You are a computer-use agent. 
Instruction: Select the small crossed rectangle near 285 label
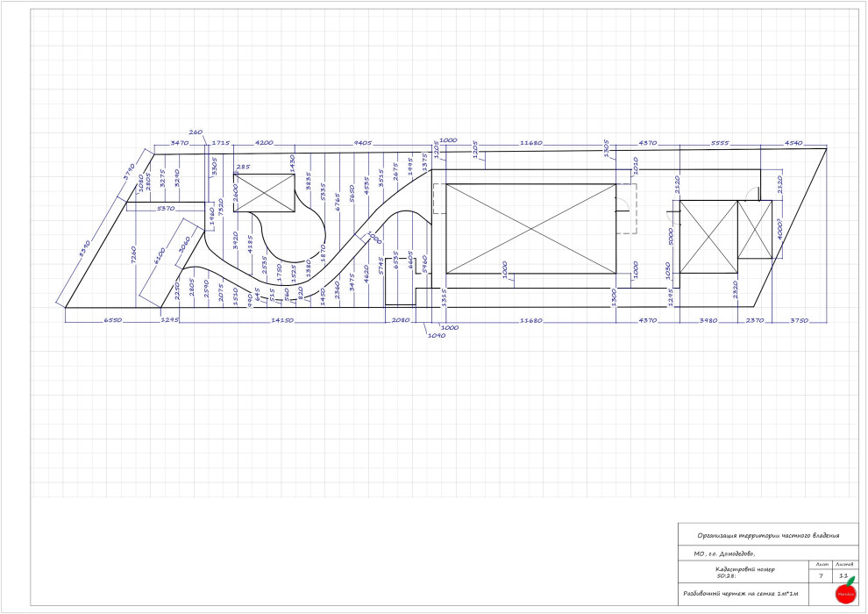pyautogui.click(x=264, y=192)
